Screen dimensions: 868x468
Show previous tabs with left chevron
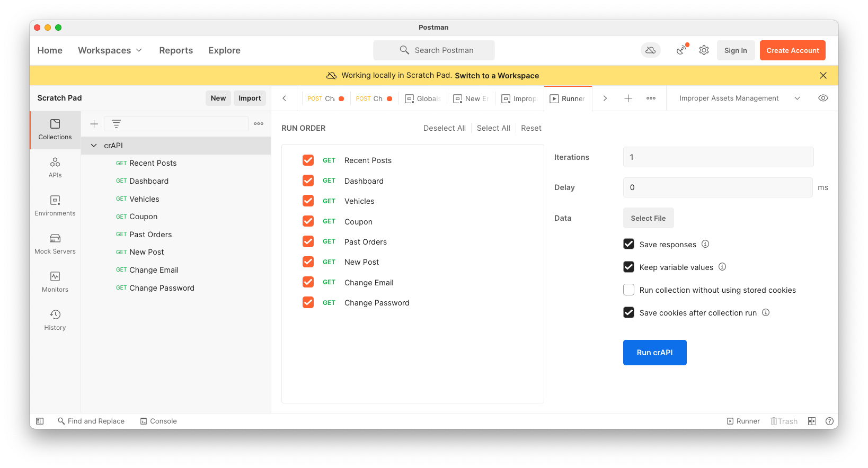click(x=285, y=98)
